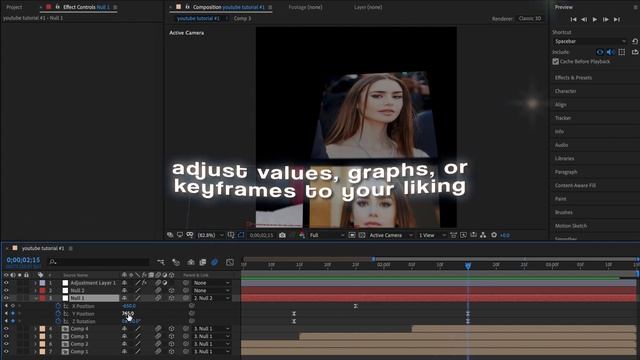Image resolution: width=640 pixels, height=360 pixels.
Task: Open the Libraries panel
Action: coord(564,158)
